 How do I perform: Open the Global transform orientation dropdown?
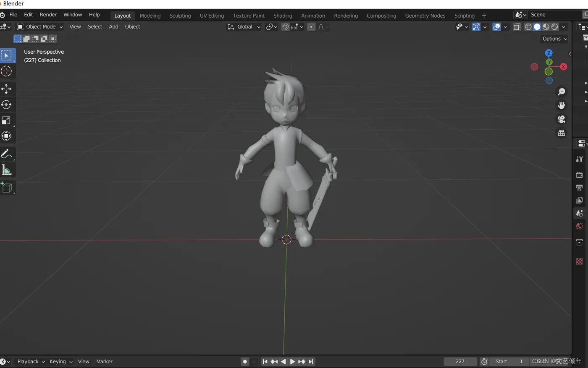[244, 27]
